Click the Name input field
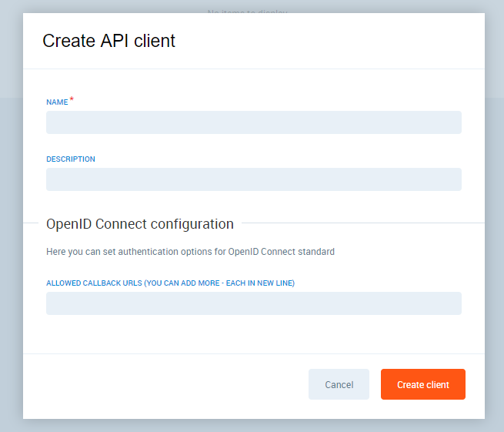This screenshot has height=432, width=504. (254, 122)
